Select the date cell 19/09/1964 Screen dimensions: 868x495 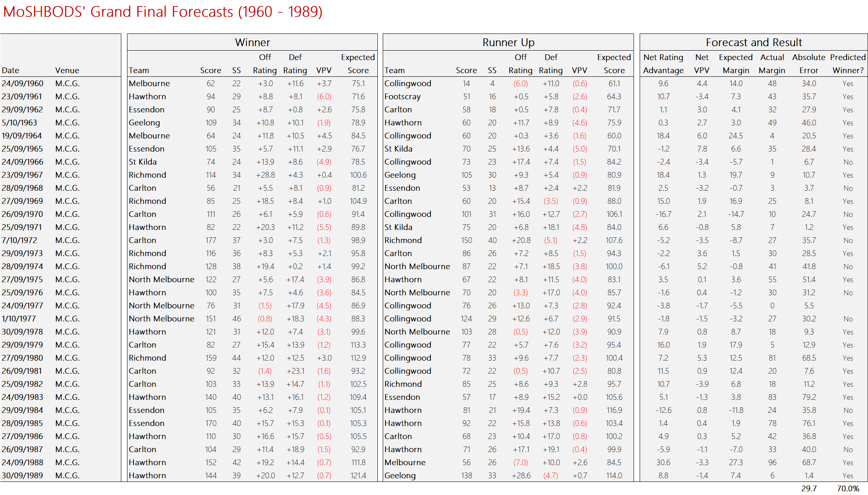(x=22, y=136)
